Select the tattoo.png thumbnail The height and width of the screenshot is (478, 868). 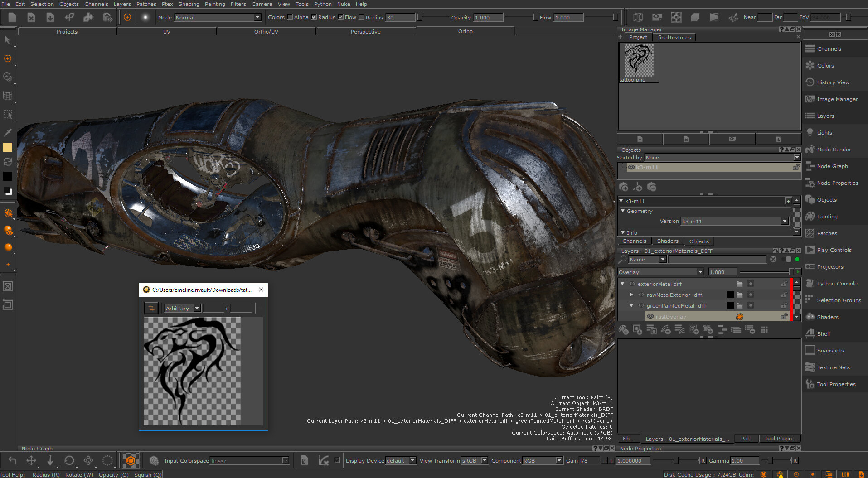[639, 61]
